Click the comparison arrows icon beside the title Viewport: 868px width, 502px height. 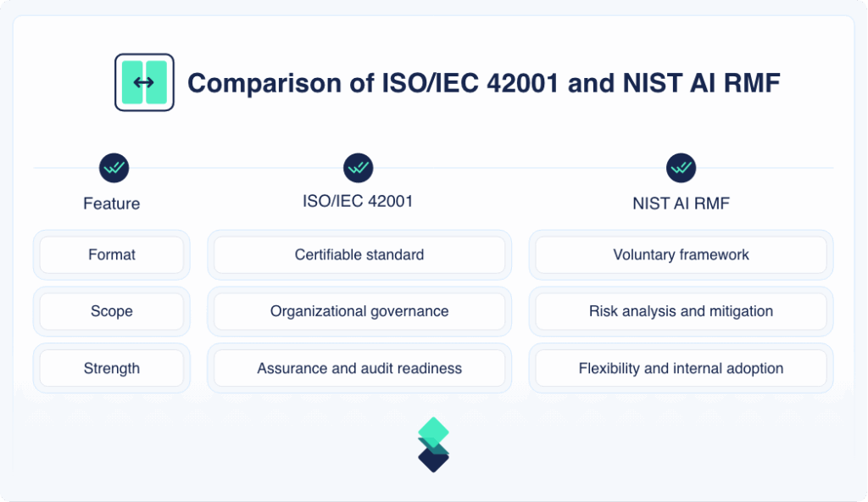pos(144,82)
